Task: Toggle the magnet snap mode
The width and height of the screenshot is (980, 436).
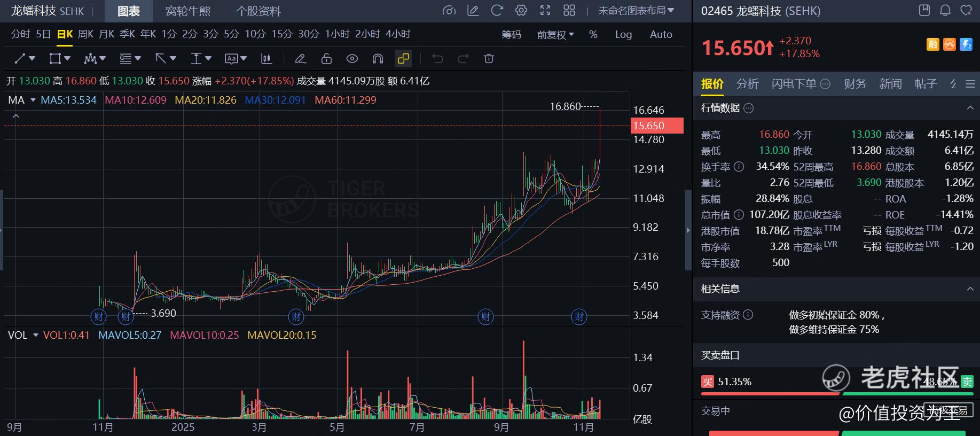Action: 378,59
